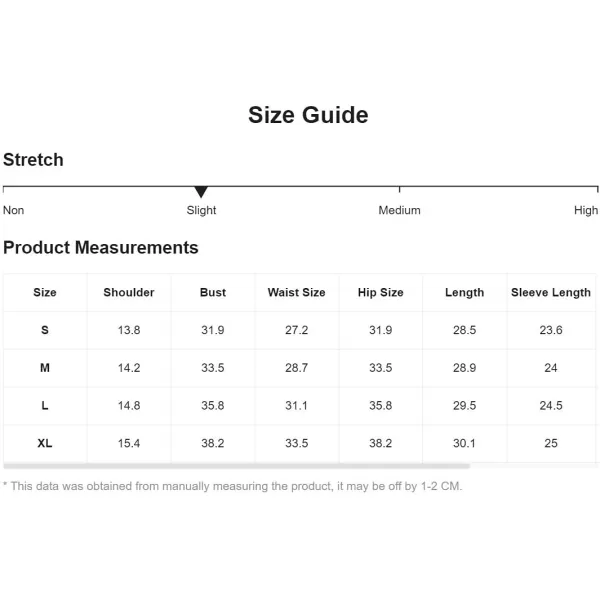Click the High stretch label
The image size is (600, 600).
(585, 210)
